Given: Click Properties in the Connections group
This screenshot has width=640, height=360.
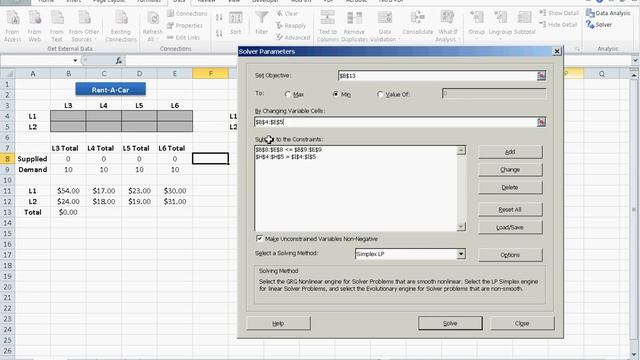Looking at the screenshot, I should click(185, 25).
